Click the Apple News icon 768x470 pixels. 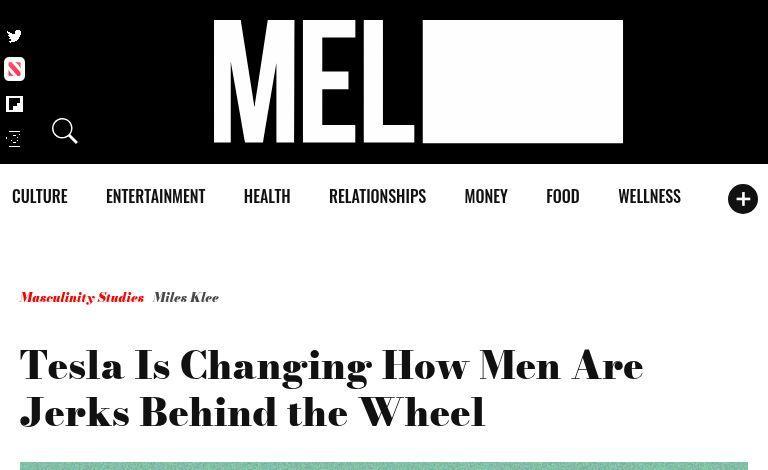(x=14, y=69)
